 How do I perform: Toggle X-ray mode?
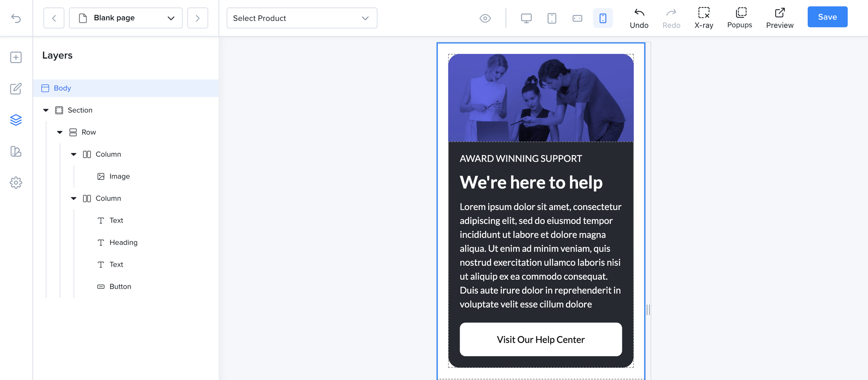704,18
